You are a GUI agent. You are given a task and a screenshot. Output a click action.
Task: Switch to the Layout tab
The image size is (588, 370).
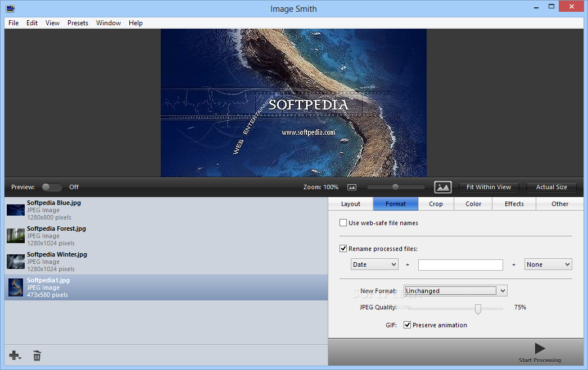click(351, 204)
